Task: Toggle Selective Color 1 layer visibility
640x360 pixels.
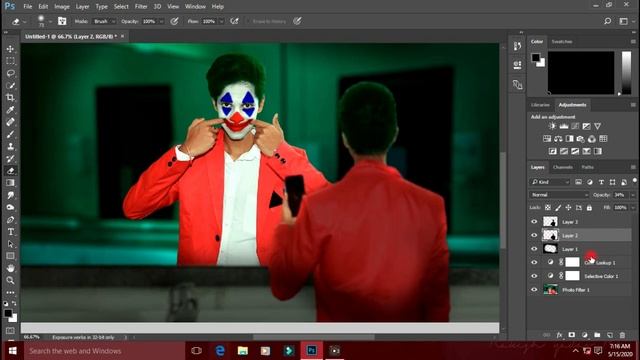Action: coord(534,276)
